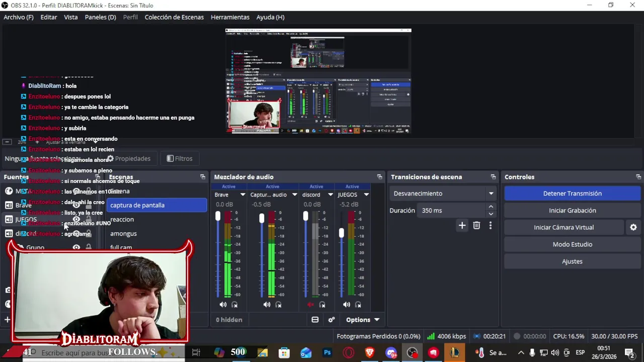
Task: Click the Detener Transmisión button
Action: (x=573, y=194)
